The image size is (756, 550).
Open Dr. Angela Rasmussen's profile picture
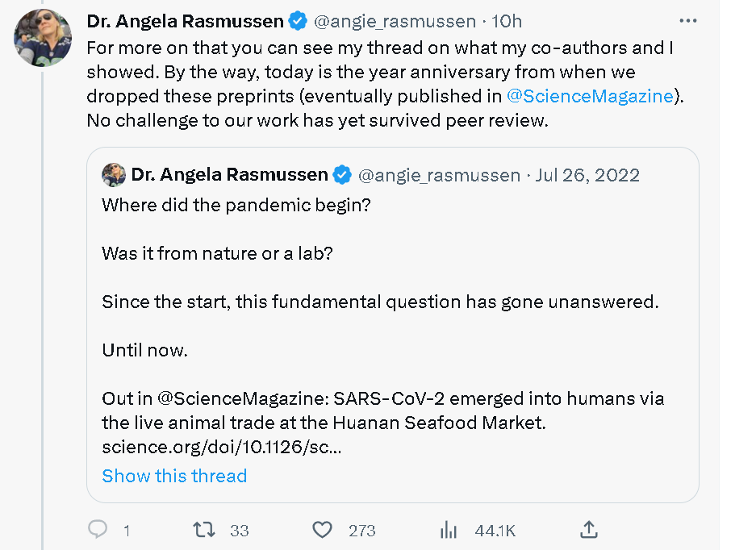coord(43,38)
